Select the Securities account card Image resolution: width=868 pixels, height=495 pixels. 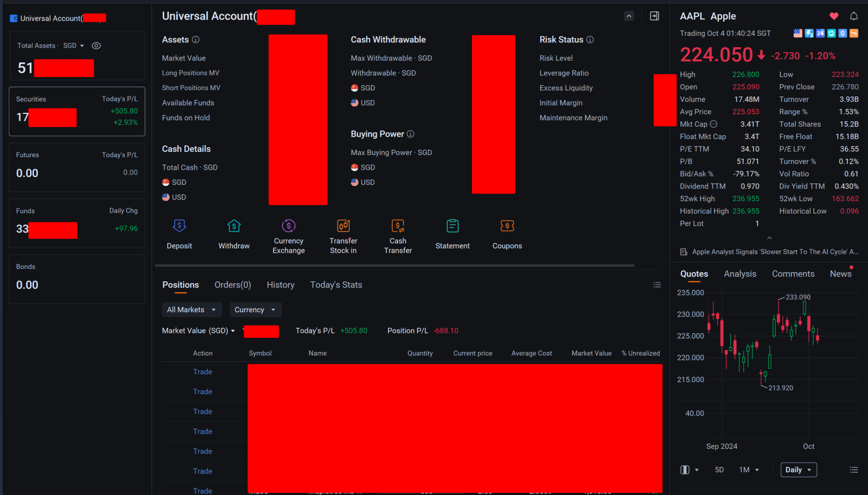(x=77, y=112)
